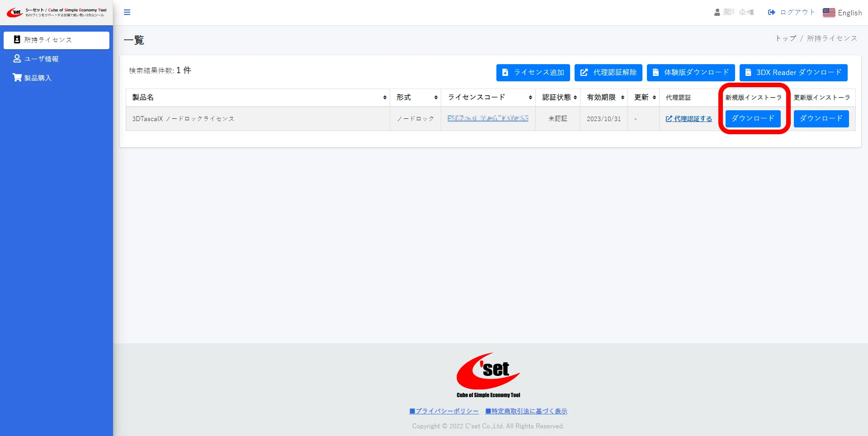Download the 新規版インストーラ installer
The height and width of the screenshot is (436, 868).
pyautogui.click(x=753, y=118)
